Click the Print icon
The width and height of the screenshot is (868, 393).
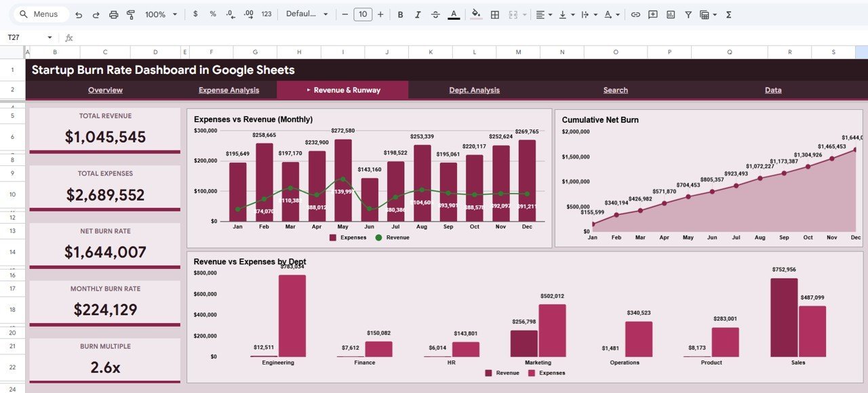(113, 14)
